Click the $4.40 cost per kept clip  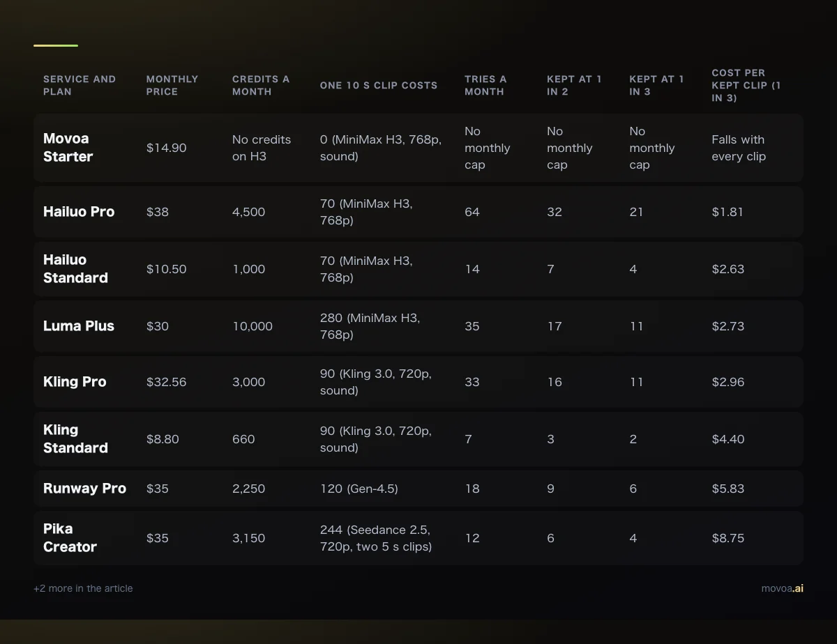point(728,439)
